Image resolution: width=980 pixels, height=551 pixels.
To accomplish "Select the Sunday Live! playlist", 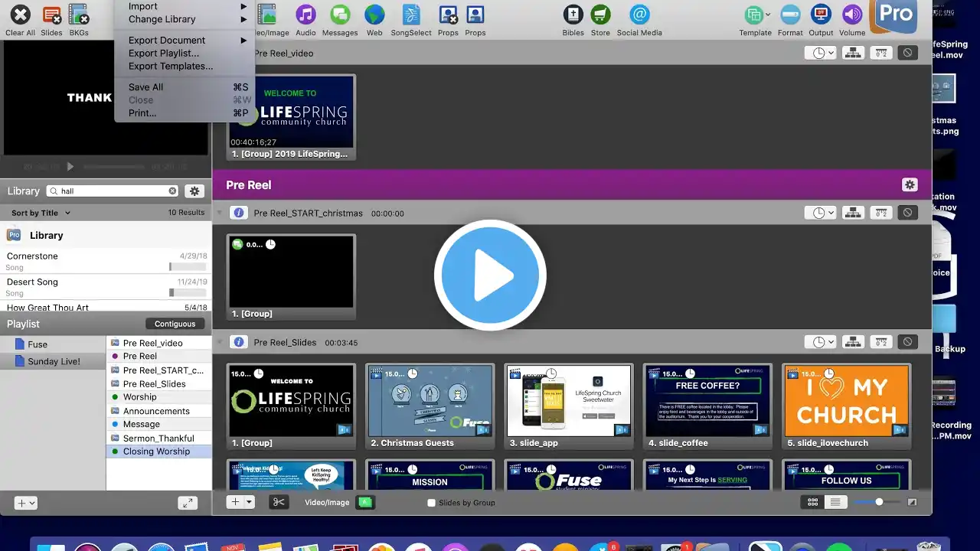I will [x=53, y=361].
